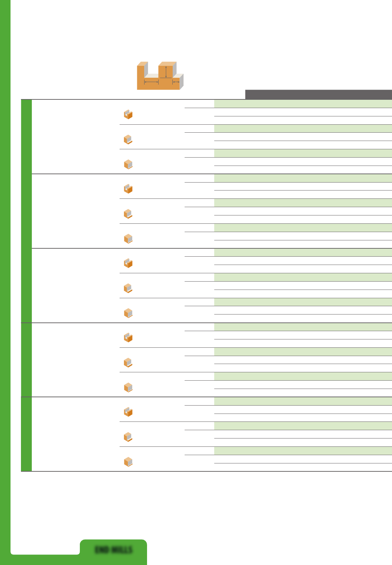Select the shoulder milling icon in the third group
This screenshot has height=565, width=392.
[128, 288]
